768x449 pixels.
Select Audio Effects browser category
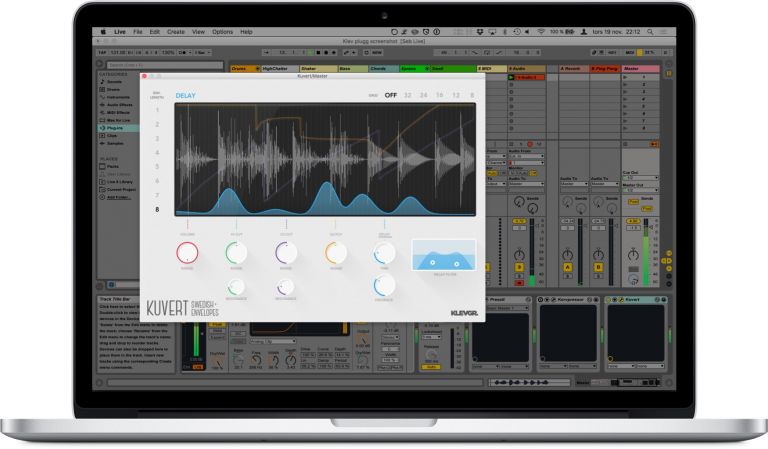(x=119, y=105)
